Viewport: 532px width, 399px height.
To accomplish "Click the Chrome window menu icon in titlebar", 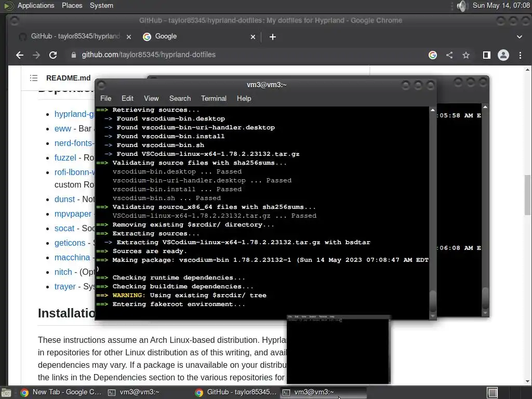I will [x=14, y=21].
